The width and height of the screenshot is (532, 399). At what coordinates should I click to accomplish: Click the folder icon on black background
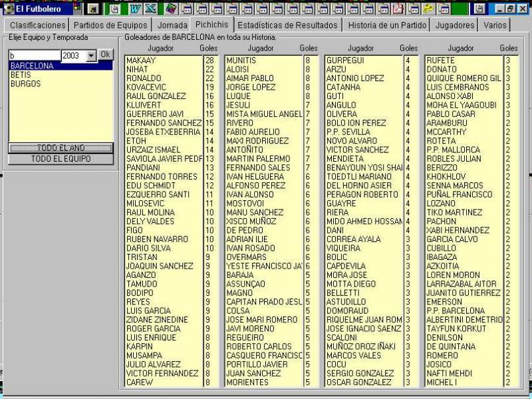94,9
